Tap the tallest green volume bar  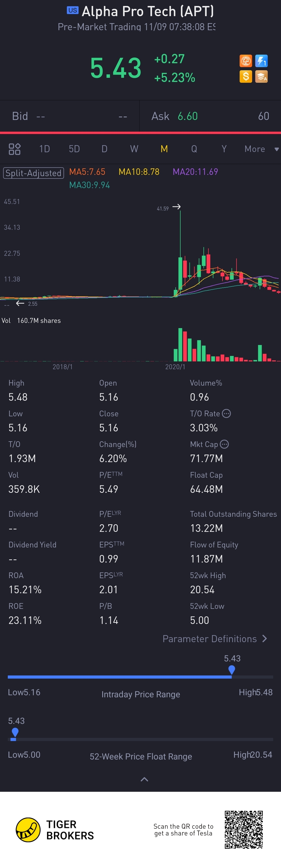pos(180,344)
